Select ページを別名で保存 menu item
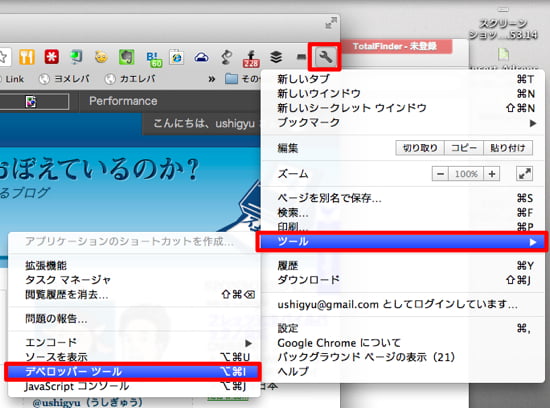This screenshot has width=550, height=408. coord(403,198)
